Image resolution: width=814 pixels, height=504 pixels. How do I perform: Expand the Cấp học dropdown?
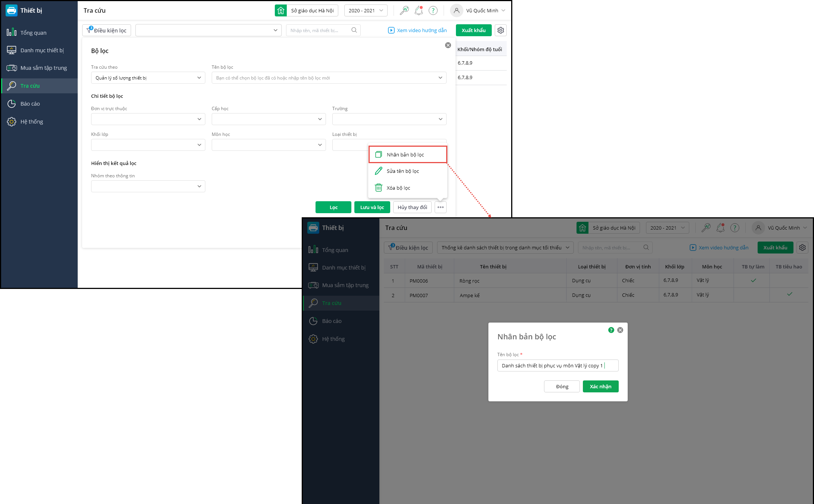click(x=268, y=119)
